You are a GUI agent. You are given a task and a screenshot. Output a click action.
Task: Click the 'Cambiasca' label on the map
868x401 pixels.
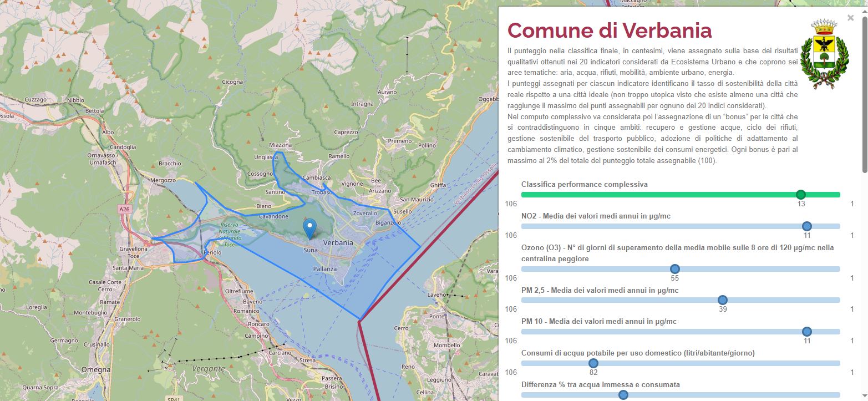click(317, 177)
